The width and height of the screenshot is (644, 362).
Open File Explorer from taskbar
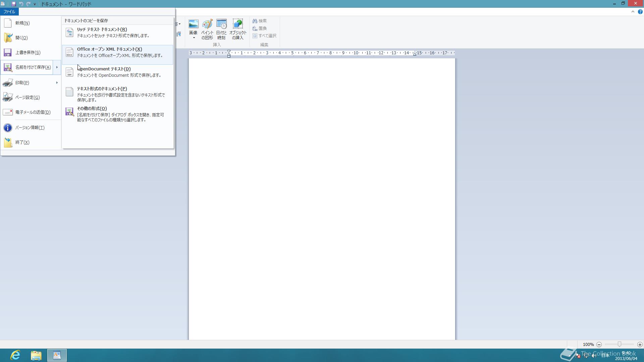[x=36, y=355]
